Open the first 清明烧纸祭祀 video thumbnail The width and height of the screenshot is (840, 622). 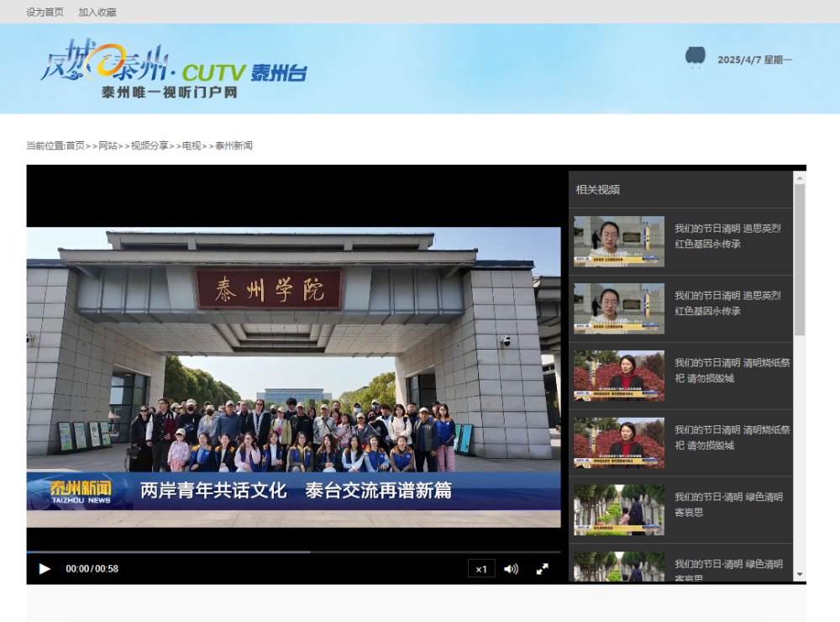619,376
